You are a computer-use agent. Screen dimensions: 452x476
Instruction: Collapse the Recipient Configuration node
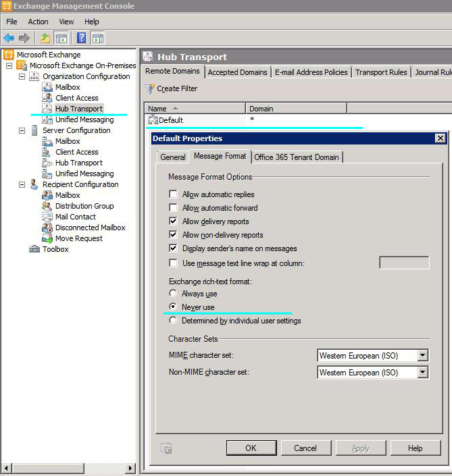coord(22,184)
